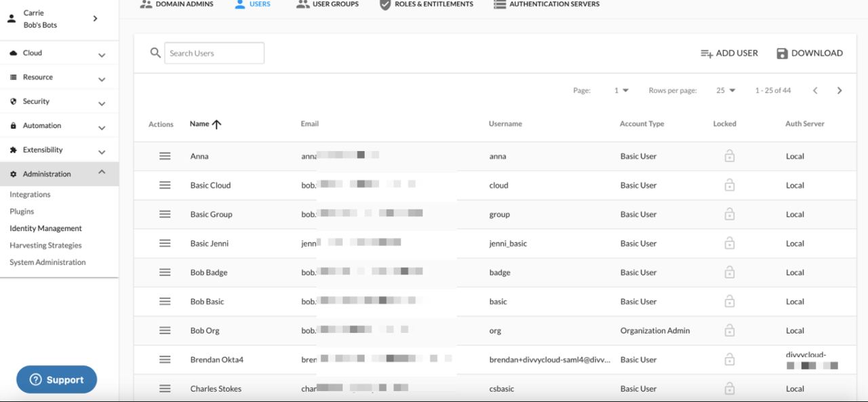Toggle lock for Brendan Okta4 account
The image size is (868, 402).
coord(730,360)
